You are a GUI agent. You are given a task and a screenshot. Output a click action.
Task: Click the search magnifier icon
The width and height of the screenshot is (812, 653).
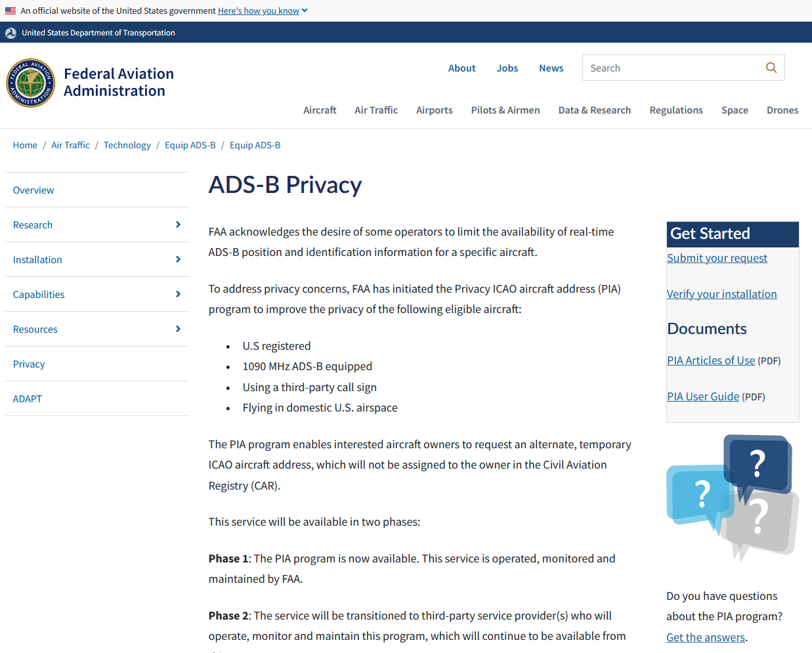coord(771,68)
